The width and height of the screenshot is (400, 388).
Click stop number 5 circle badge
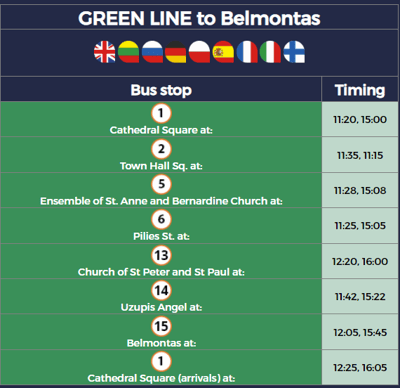coord(161,184)
